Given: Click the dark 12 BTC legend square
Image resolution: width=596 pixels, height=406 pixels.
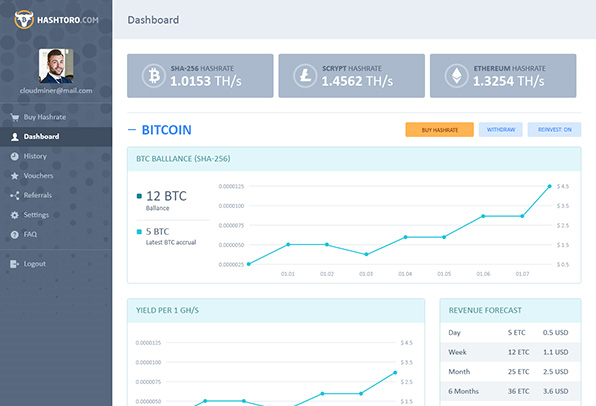Looking at the screenshot, I should point(139,196).
